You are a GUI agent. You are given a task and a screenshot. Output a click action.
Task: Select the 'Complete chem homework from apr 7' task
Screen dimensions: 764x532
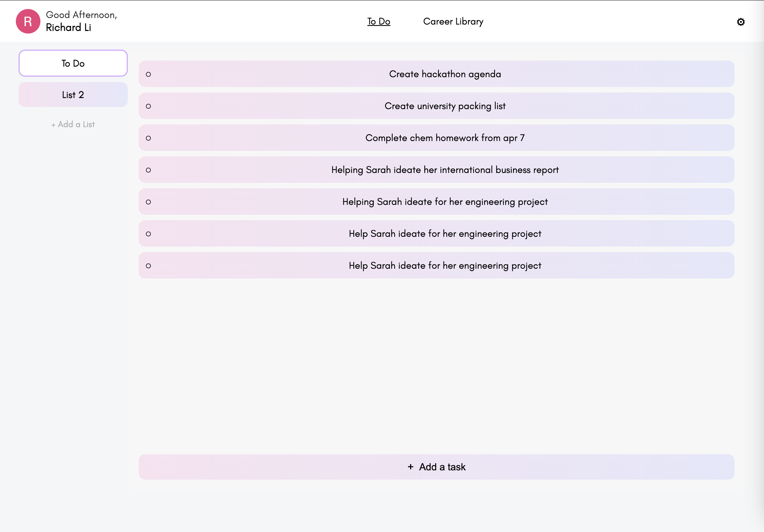(445, 138)
